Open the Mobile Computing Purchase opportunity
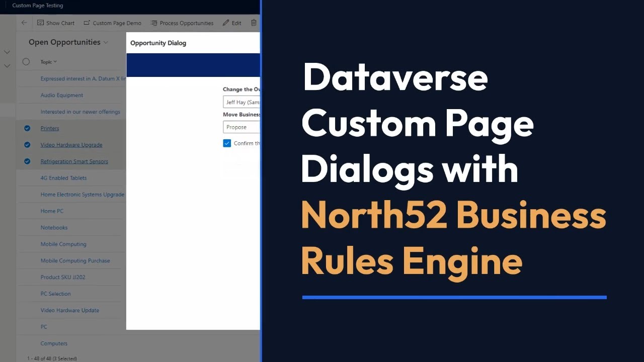Viewport: 644px width, 362px height. (x=75, y=261)
